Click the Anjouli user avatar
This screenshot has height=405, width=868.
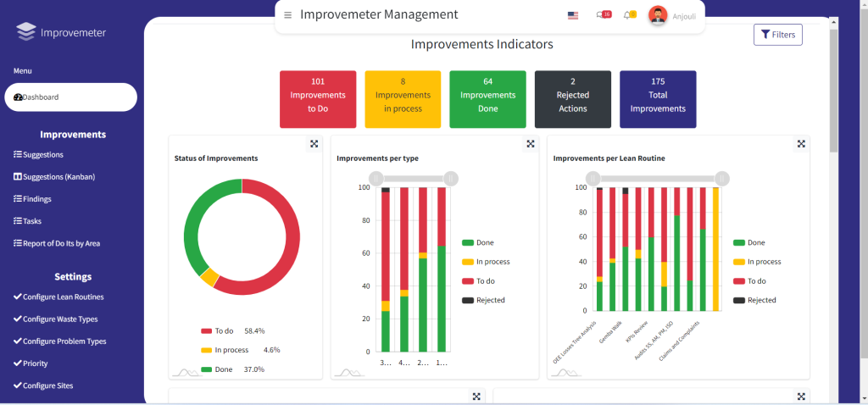coord(658,15)
